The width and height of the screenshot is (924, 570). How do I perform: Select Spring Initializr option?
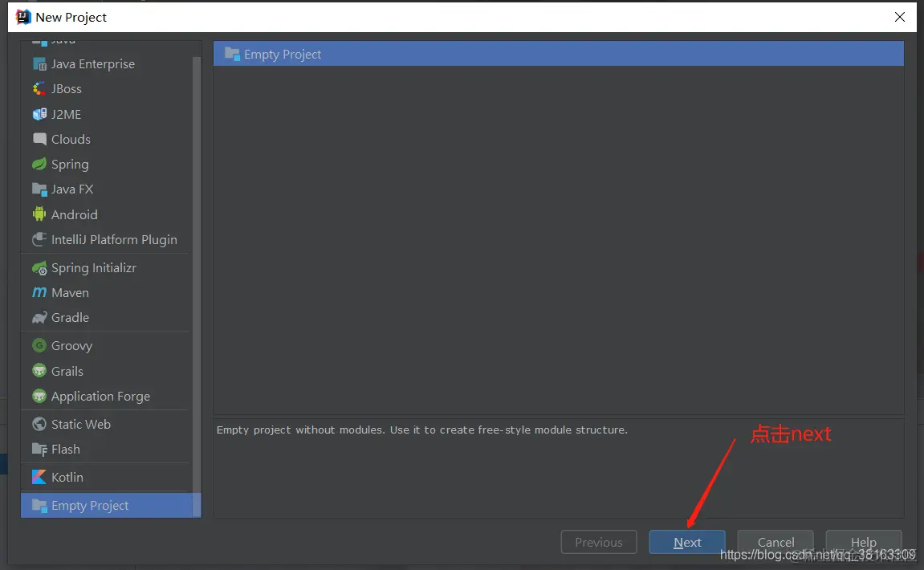tap(106, 268)
